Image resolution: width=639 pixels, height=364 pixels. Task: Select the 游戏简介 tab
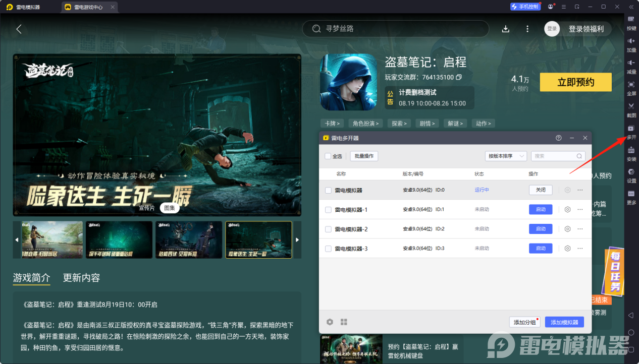[x=31, y=278]
